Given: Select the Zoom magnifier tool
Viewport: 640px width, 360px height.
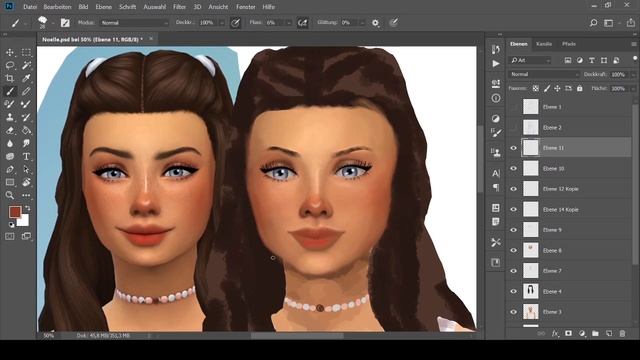Looking at the screenshot, I should 10,196.
